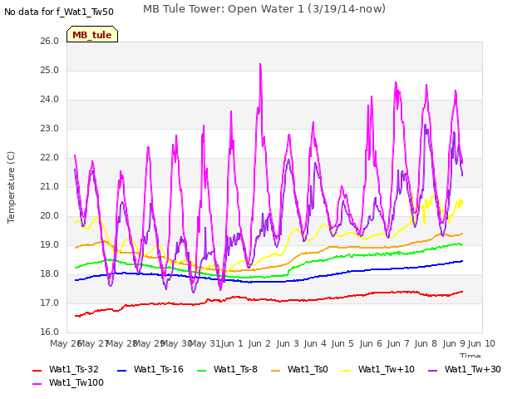The height and width of the screenshot is (399, 532).
Task: Click the blue Wat1_Ts-16 legend swatch
Action: 122,371
